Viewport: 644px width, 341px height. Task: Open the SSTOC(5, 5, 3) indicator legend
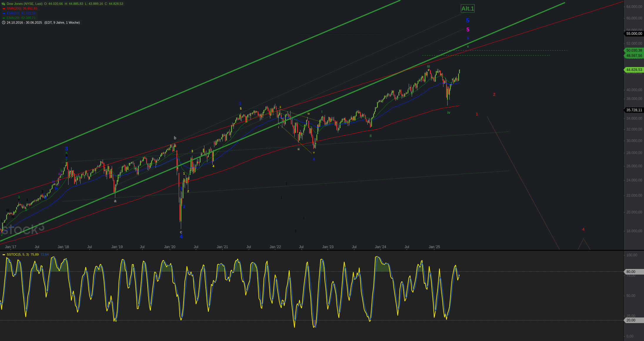[x=18, y=255]
